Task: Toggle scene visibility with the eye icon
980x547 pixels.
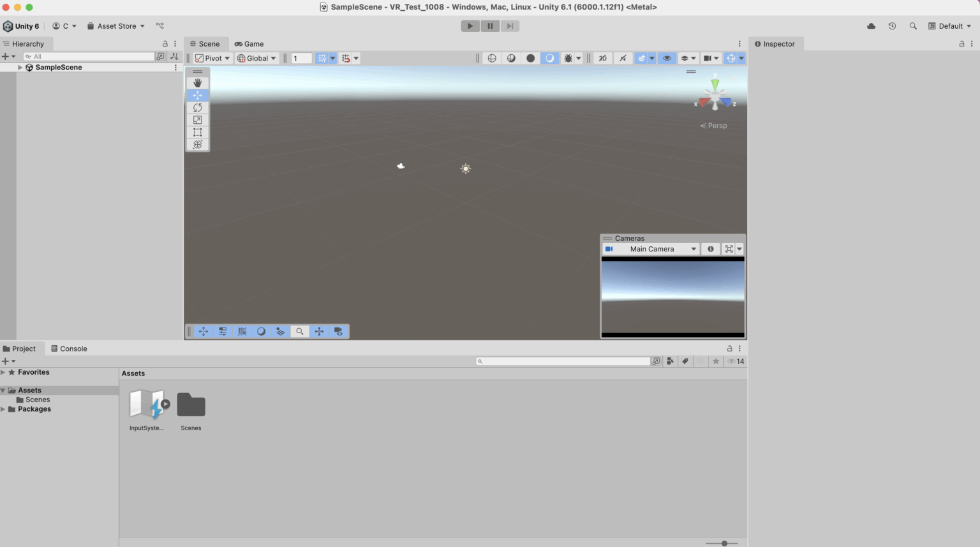Action: pos(667,58)
